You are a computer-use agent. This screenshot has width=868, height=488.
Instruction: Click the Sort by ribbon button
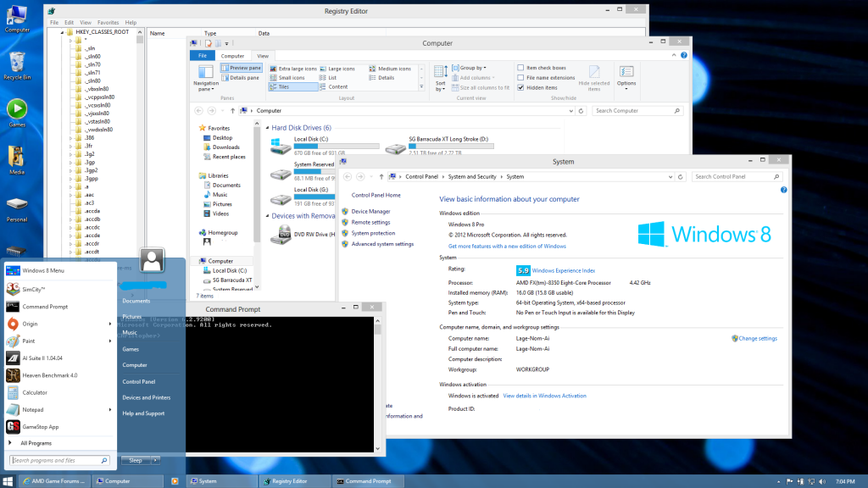(x=441, y=77)
